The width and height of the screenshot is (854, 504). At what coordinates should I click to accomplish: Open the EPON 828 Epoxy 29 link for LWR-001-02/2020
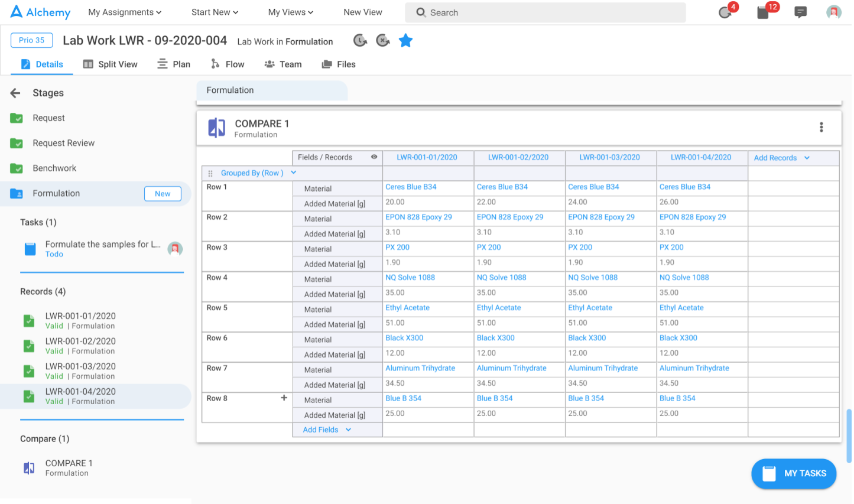(510, 217)
